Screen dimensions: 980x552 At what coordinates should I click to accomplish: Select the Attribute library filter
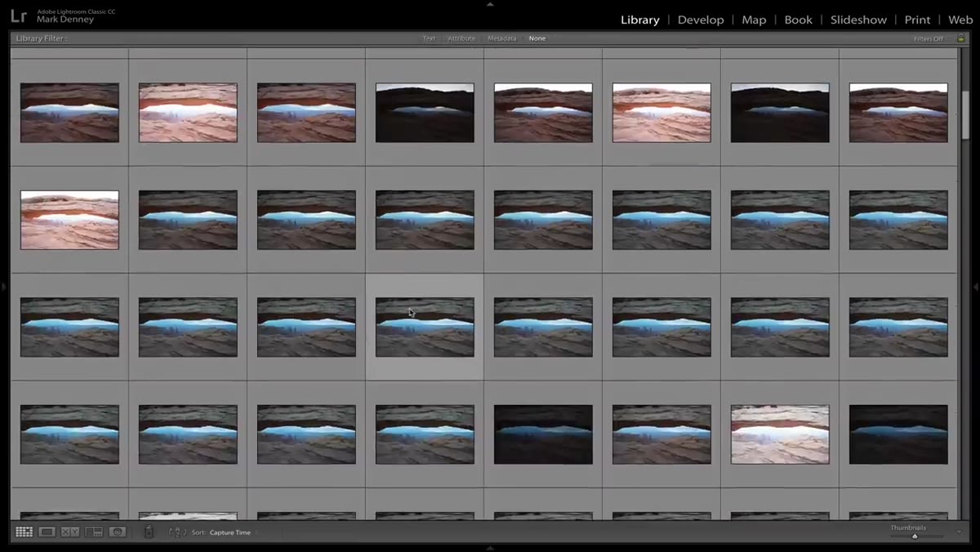pos(461,38)
